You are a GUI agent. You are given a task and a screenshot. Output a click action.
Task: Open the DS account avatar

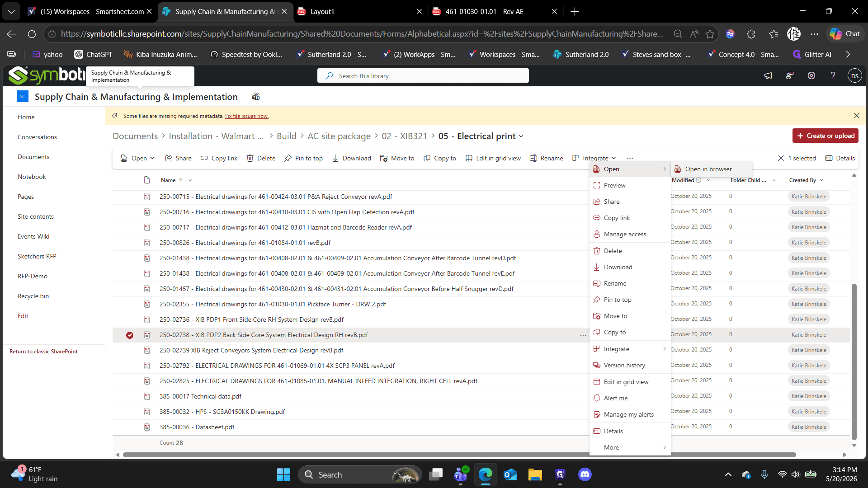(x=854, y=76)
